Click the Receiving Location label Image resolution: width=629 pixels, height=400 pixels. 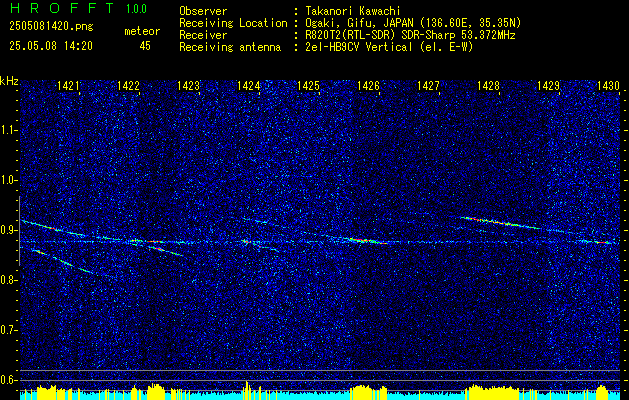(233, 23)
